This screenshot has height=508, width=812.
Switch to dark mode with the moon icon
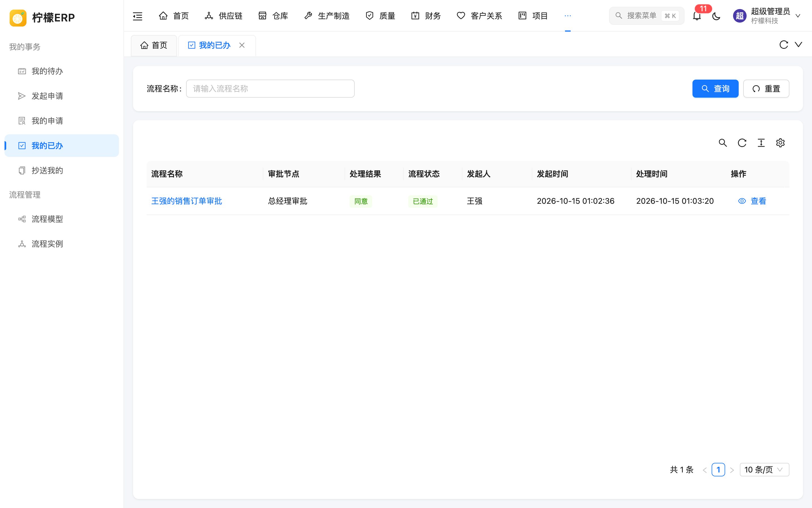[716, 16]
